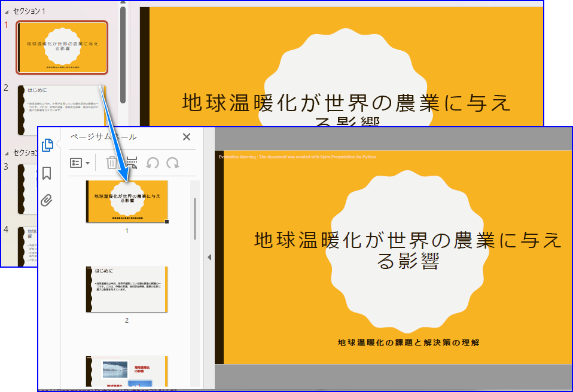Open the attachments paperclip icon
573x392 pixels.
coord(47,200)
